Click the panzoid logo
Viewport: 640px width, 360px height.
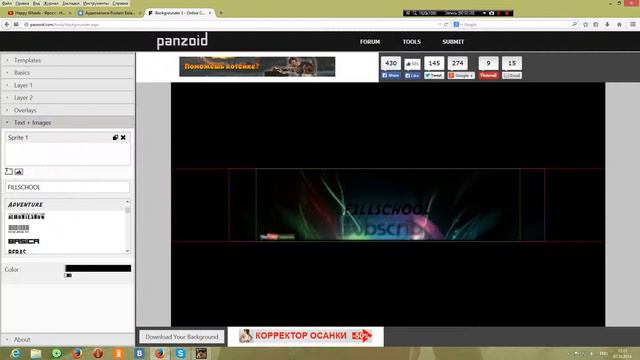[182, 41]
